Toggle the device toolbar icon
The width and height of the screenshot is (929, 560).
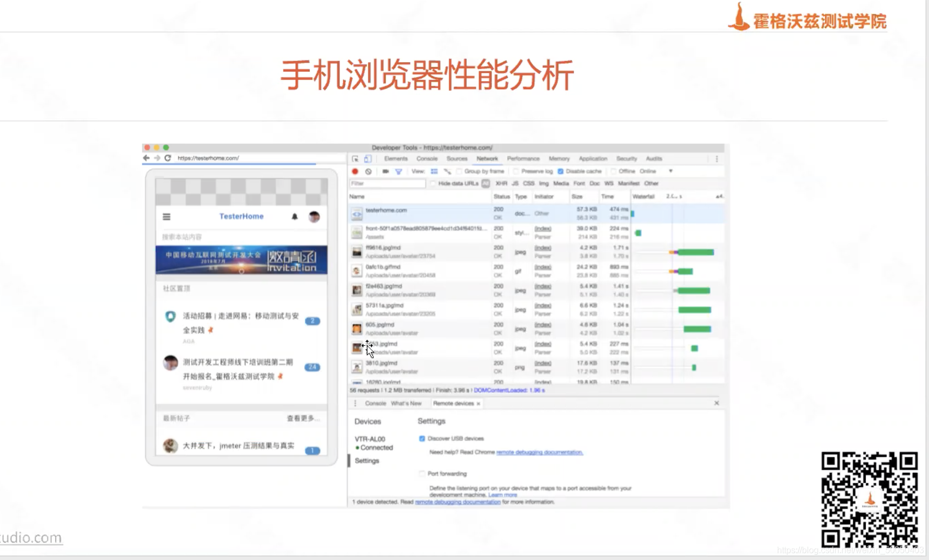(x=368, y=159)
